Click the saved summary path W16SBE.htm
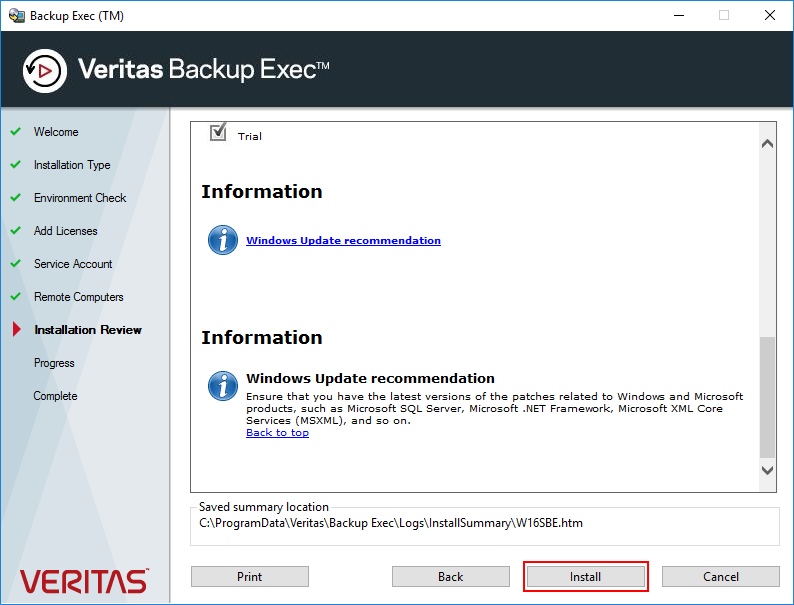This screenshot has width=794, height=605. tap(391, 523)
